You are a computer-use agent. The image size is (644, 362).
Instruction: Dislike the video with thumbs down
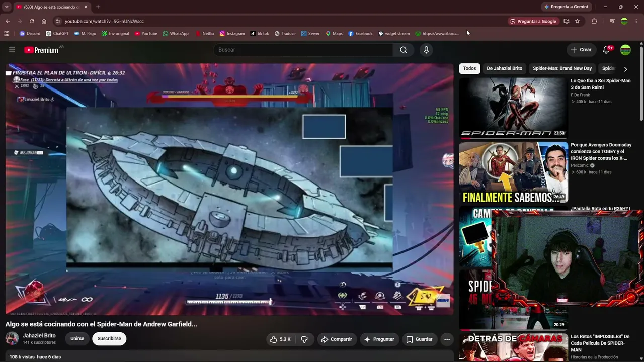tap(304, 339)
